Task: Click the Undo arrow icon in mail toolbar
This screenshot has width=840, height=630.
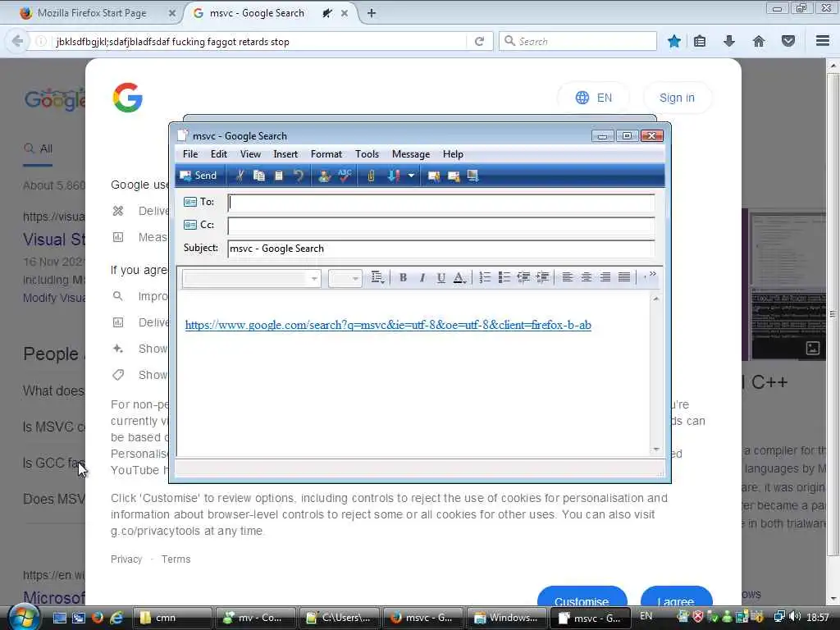Action: [299, 176]
